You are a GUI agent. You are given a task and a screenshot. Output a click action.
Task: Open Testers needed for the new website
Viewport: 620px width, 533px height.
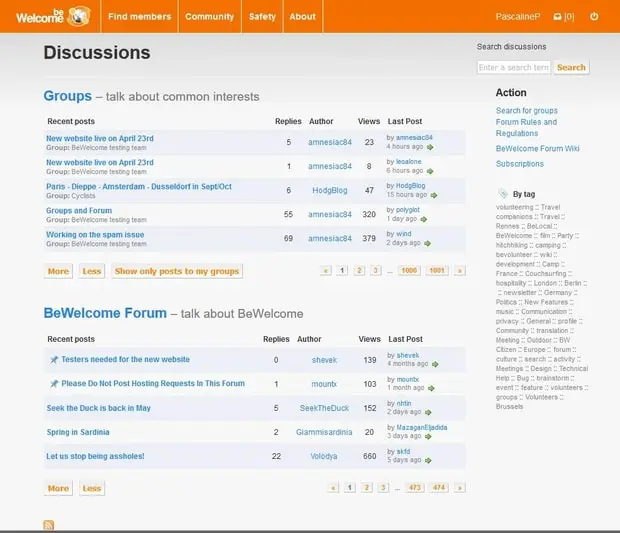125,359
